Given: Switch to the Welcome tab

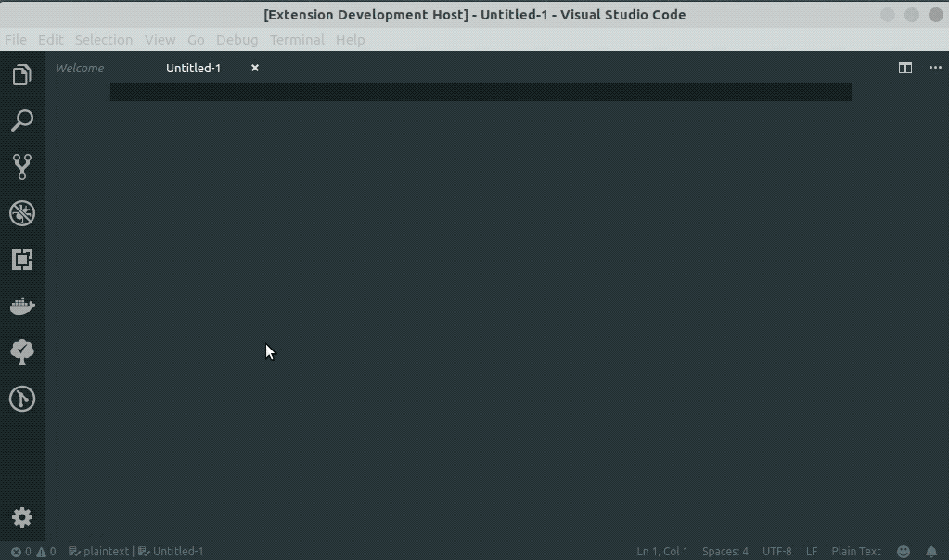Looking at the screenshot, I should coord(79,68).
